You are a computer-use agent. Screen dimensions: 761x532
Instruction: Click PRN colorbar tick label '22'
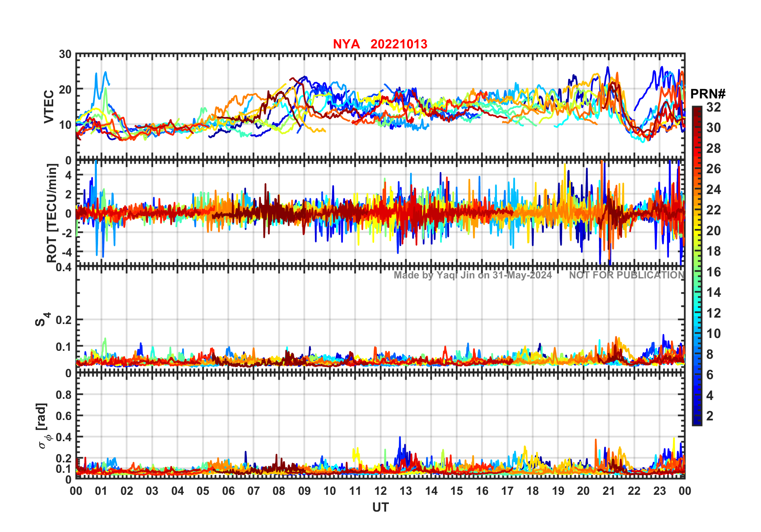713,210
